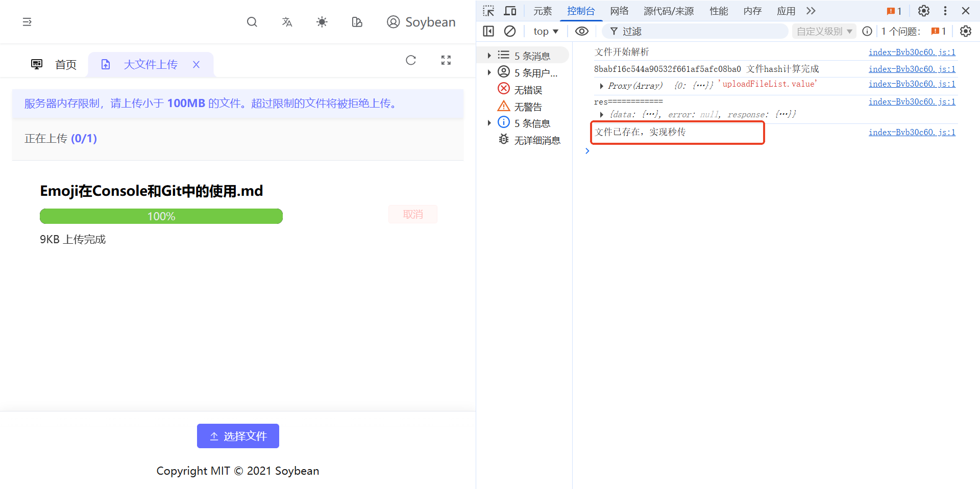The image size is (980, 489).
Task: Open the index-Bvb30c60.js:1 source link
Action: (x=912, y=52)
